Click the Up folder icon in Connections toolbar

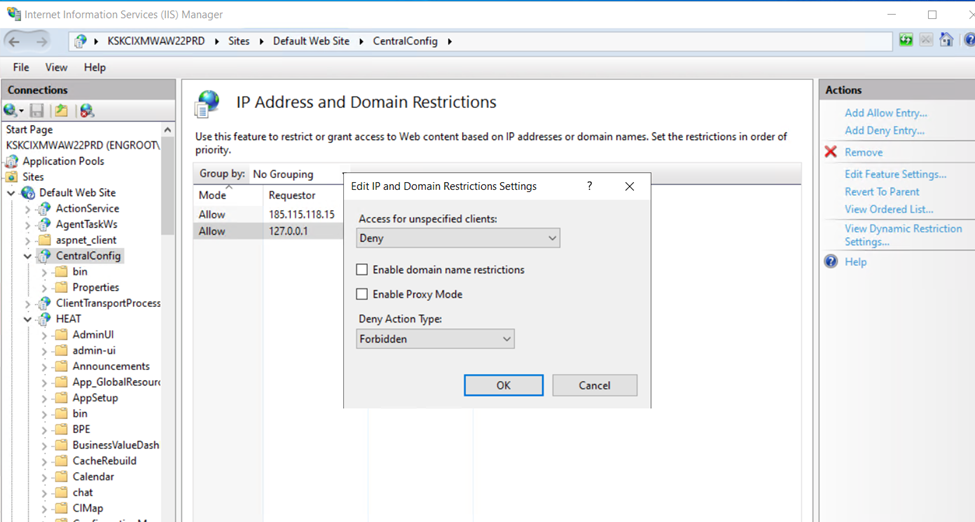[x=61, y=111]
